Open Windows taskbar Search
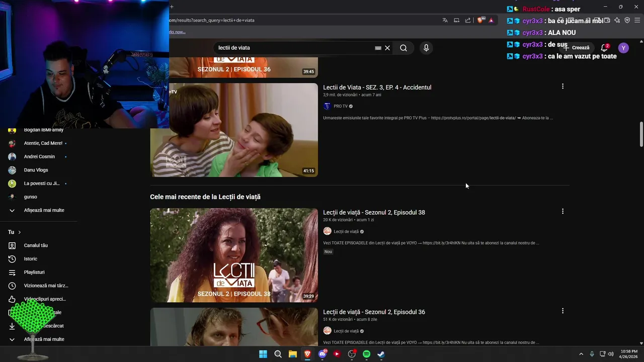Screen dimensions: 644x362 click(278, 354)
